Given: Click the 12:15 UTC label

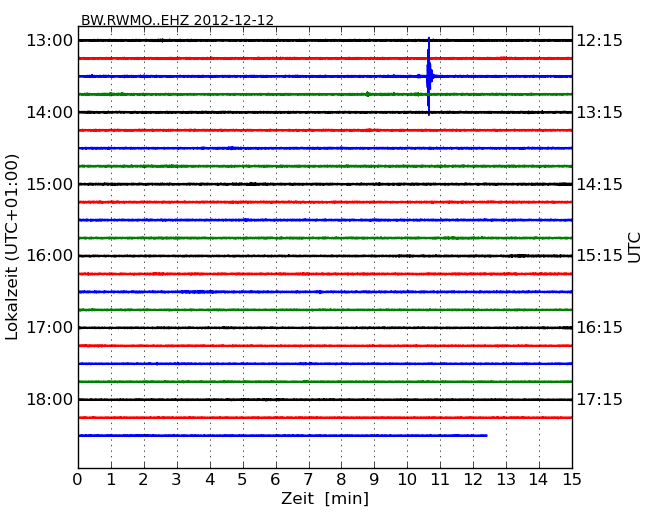Looking at the screenshot, I should click(x=600, y=41).
